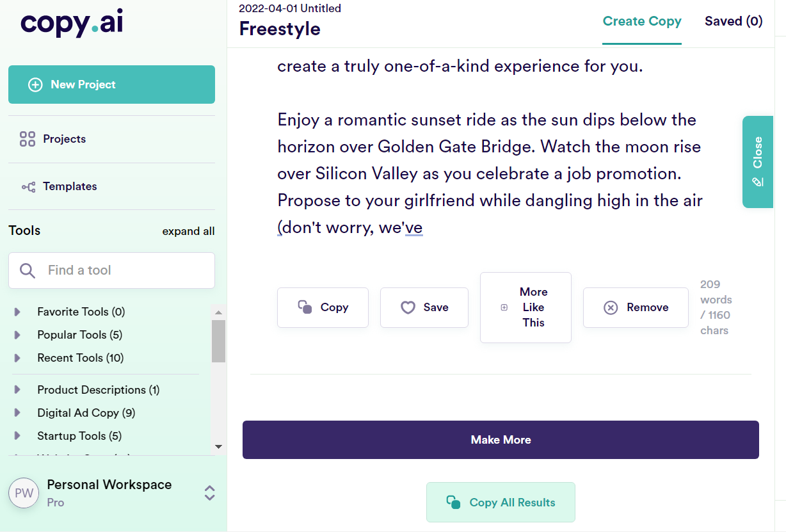This screenshot has height=532, width=786.
Task: Click the Templates node icon
Action: 28,187
